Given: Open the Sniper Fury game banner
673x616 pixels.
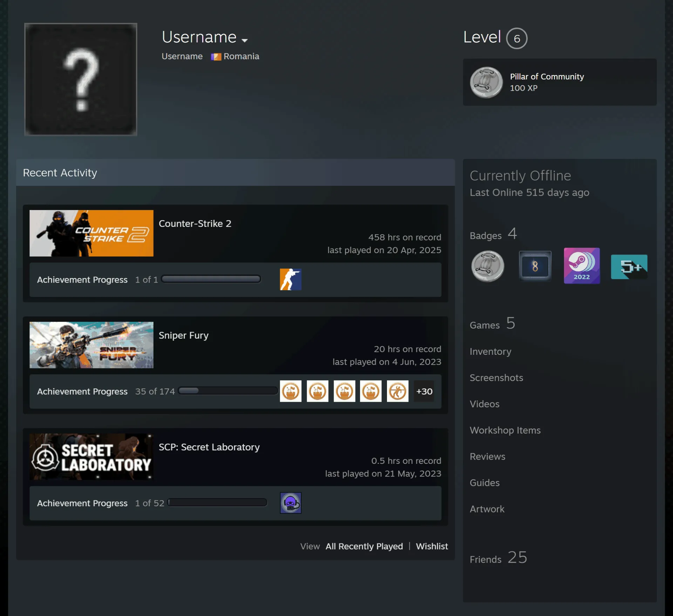Looking at the screenshot, I should point(91,345).
